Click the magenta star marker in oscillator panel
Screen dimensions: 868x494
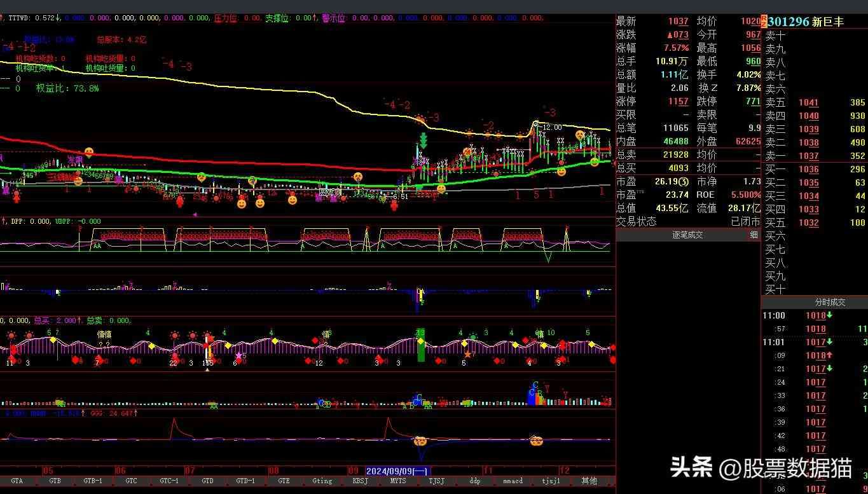(239, 355)
